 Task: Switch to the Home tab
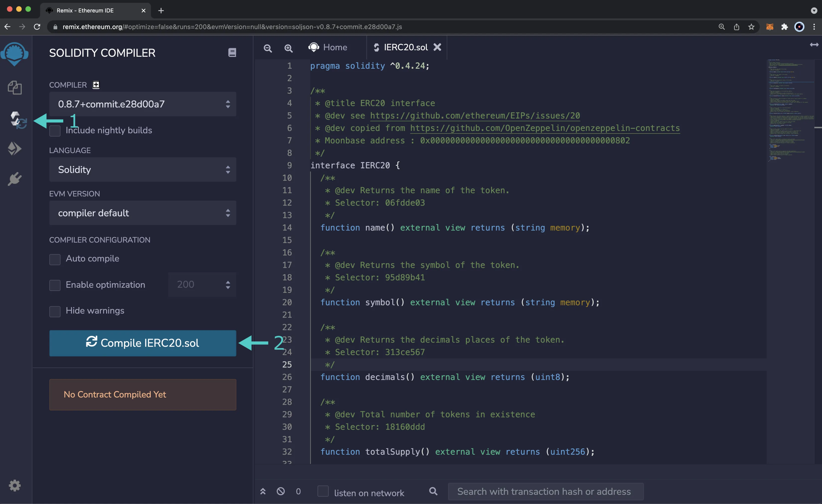tap(328, 47)
